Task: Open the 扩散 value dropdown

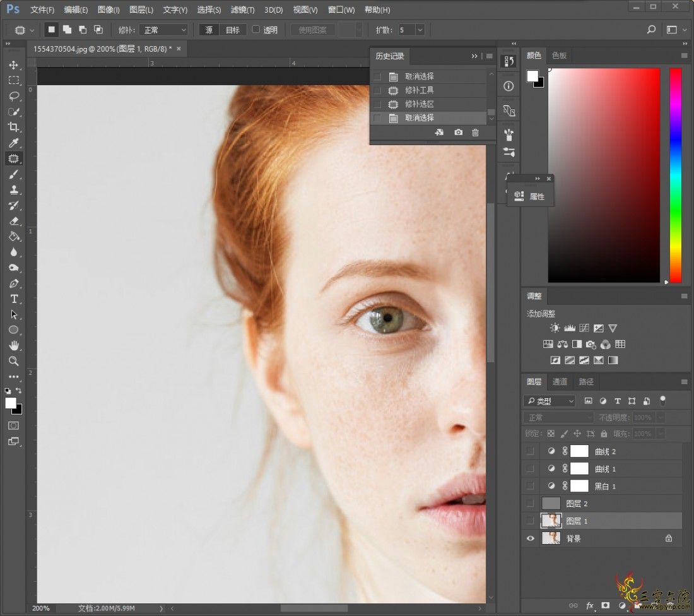Action: tap(420, 30)
